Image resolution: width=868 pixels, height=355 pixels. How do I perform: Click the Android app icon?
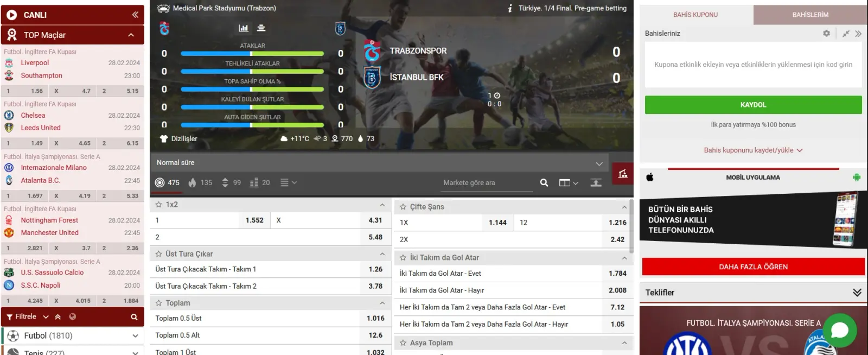coord(857,177)
